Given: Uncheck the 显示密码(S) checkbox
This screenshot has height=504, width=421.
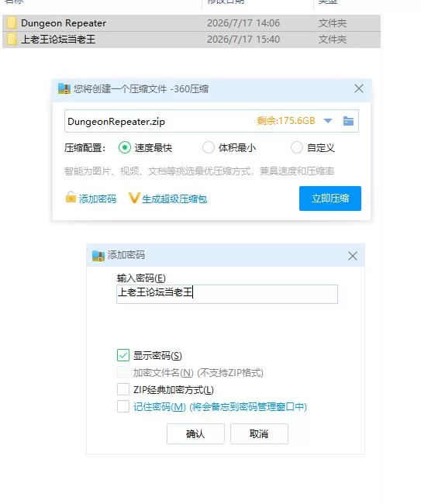Looking at the screenshot, I should (123, 355).
